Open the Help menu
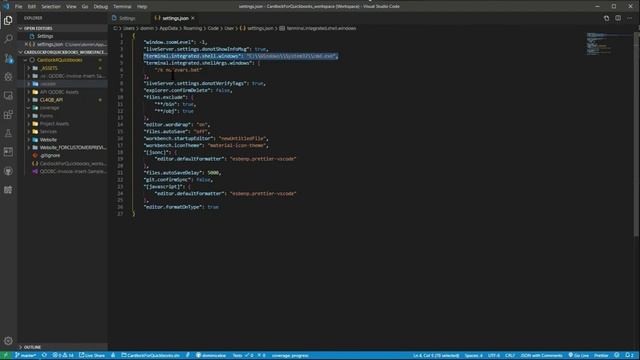Image resolution: width=640 pixels, height=360 pixels. pyautogui.click(x=142, y=7)
